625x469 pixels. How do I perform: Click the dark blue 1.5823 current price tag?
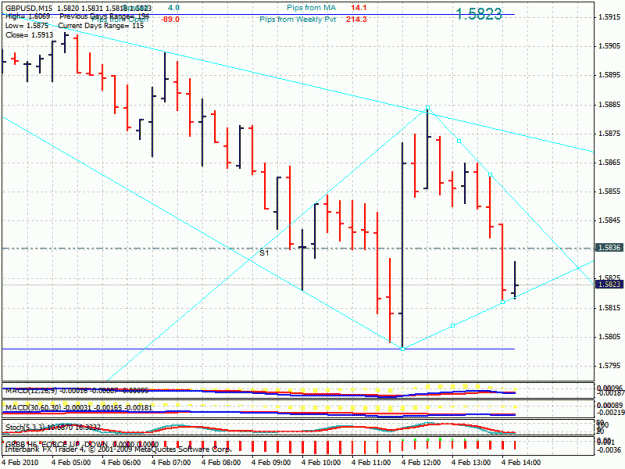coord(608,284)
